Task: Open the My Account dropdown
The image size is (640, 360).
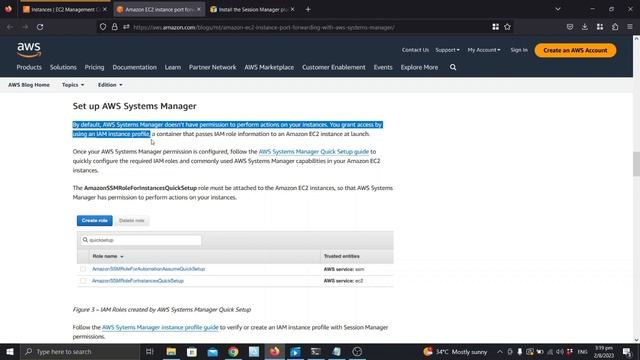Action: [484, 50]
